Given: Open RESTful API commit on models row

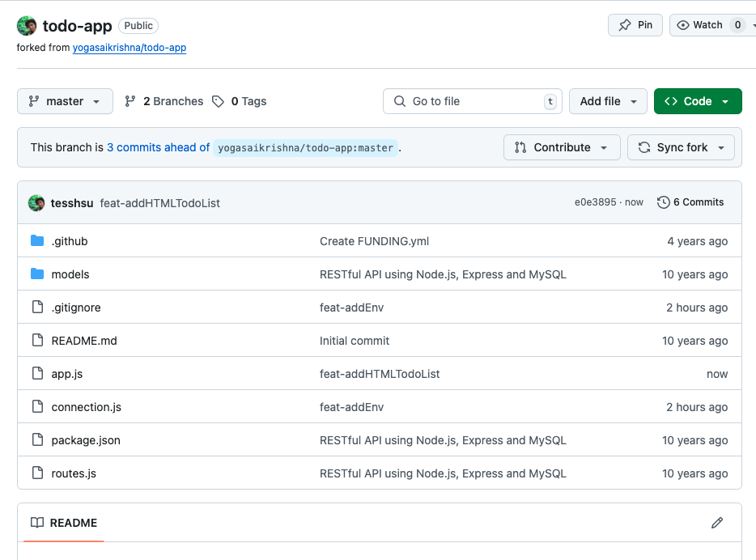Looking at the screenshot, I should [x=443, y=274].
